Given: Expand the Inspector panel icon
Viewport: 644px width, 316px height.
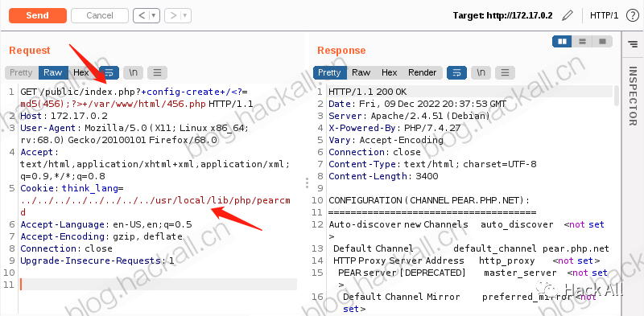Looking at the screenshot, I should [633, 43].
